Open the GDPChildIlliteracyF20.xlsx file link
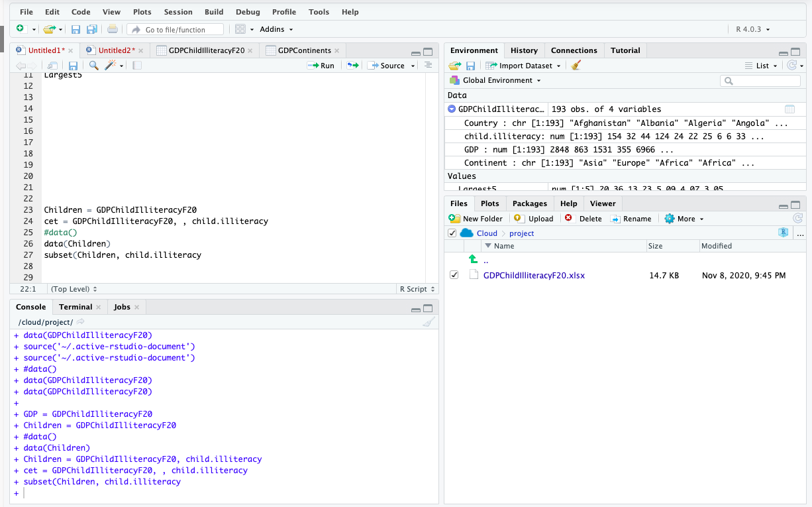The height and width of the screenshot is (507, 812). pyautogui.click(x=534, y=275)
